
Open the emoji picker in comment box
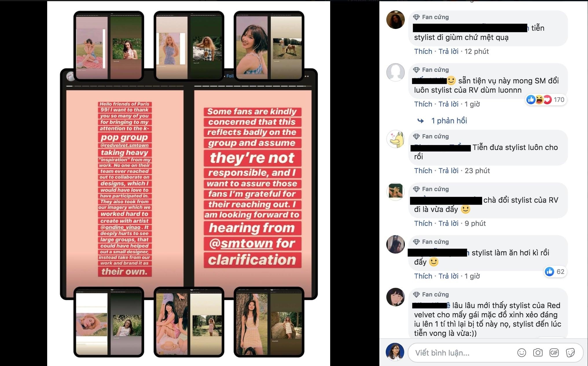(521, 353)
